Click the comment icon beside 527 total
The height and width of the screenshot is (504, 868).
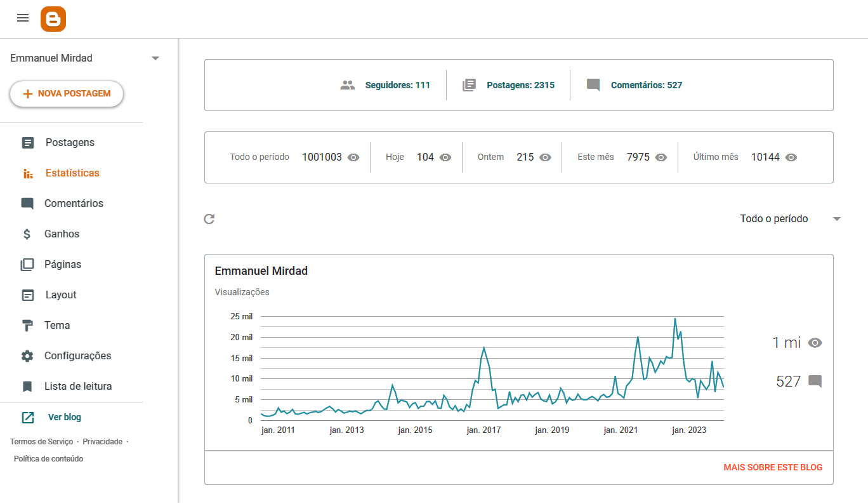(x=815, y=381)
